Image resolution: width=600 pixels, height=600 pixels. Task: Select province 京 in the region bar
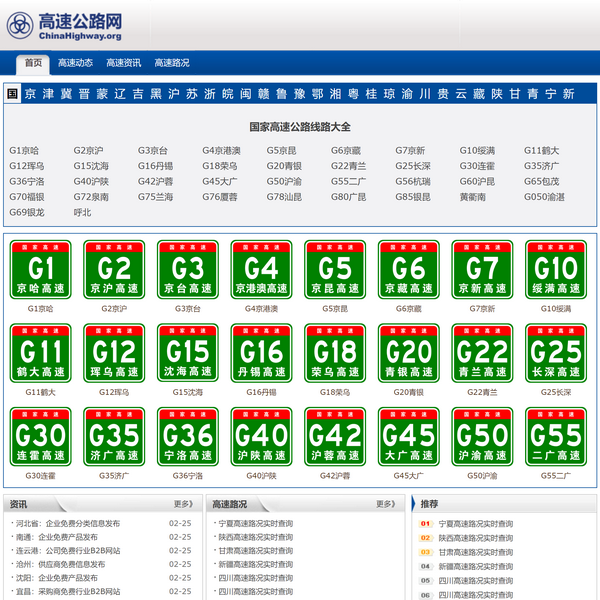(x=31, y=94)
